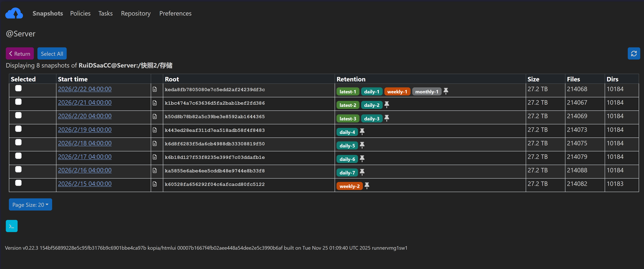Click the document icon for 2026/2/21 snapshot

click(x=155, y=103)
